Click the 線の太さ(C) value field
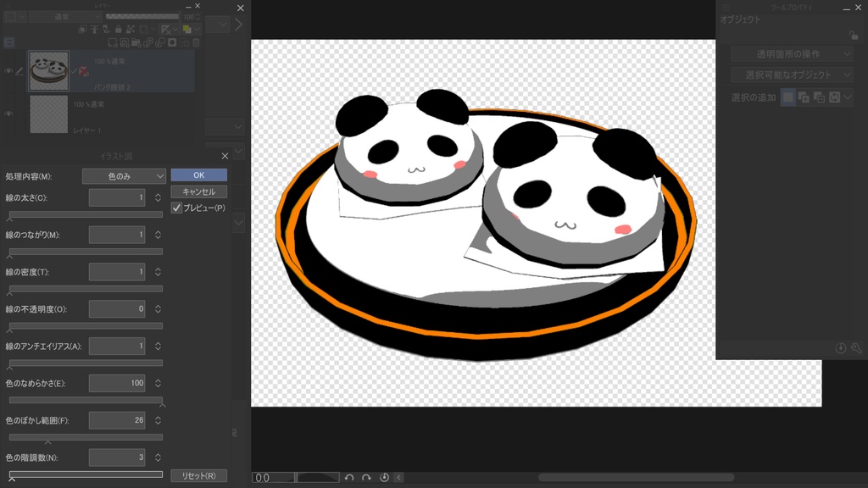The height and width of the screenshot is (488, 868). [117, 197]
